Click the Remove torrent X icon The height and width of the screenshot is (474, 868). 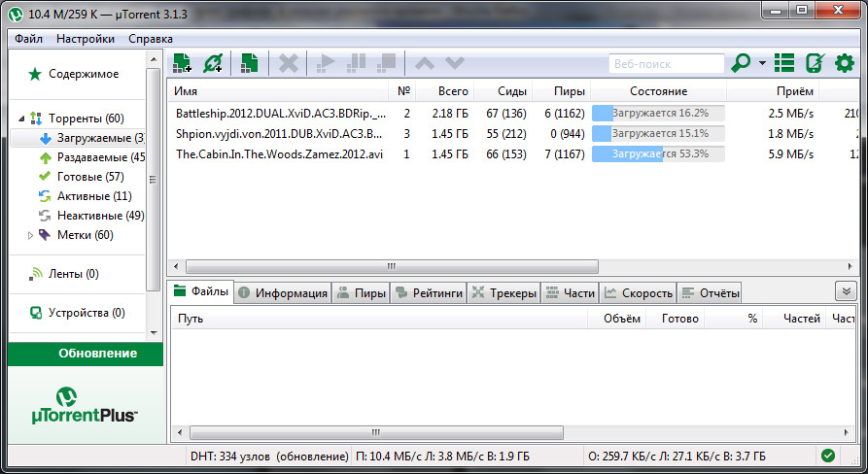tap(288, 63)
